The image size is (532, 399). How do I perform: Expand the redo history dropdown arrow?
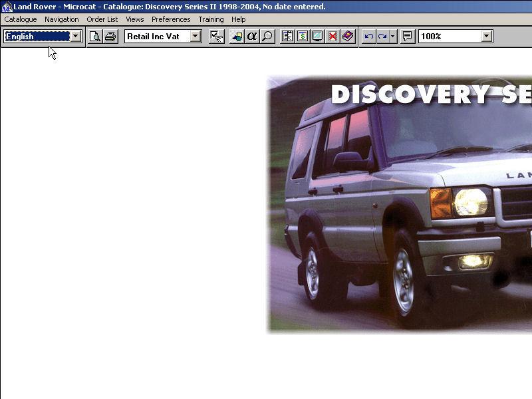pyautogui.click(x=393, y=37)
